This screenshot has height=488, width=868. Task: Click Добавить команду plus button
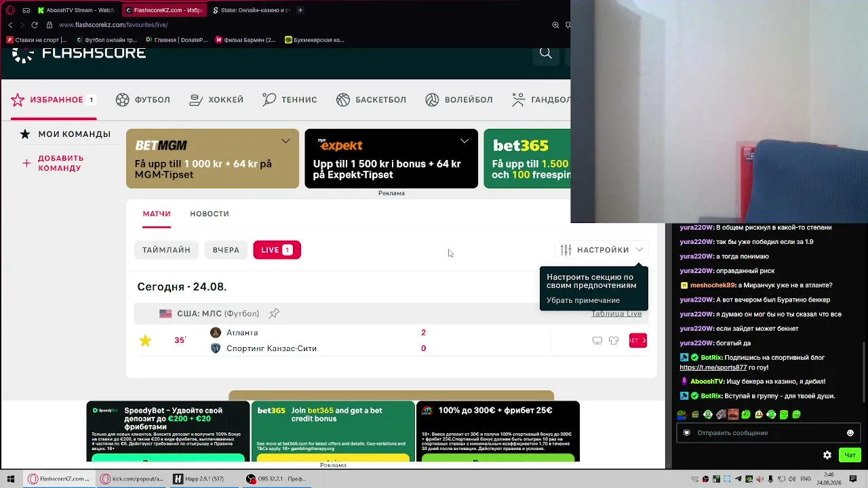(x=26, y=163)
